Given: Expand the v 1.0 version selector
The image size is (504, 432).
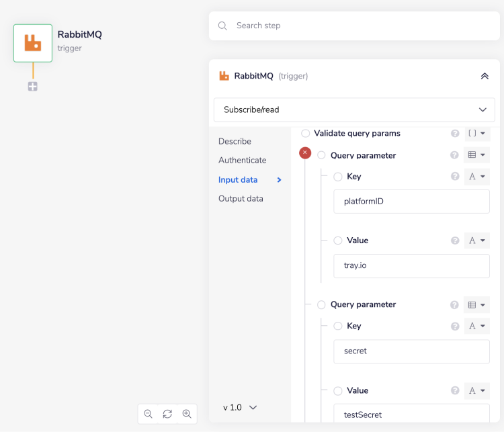Looking at the screenshot, I should tap(240, 407).
